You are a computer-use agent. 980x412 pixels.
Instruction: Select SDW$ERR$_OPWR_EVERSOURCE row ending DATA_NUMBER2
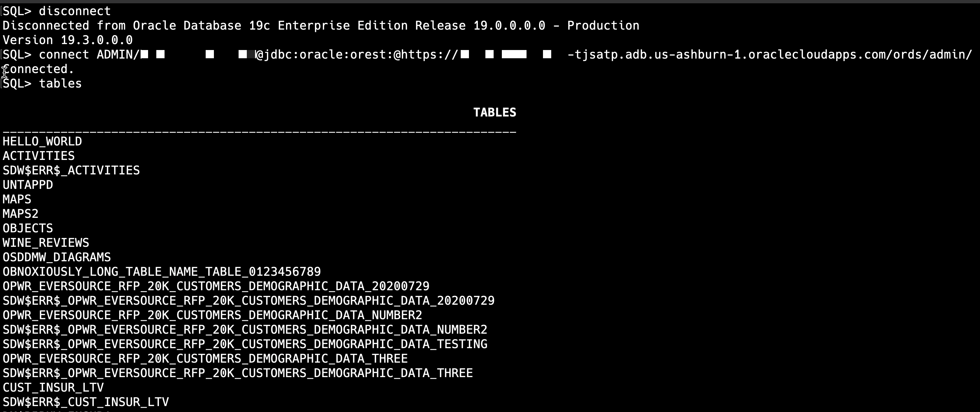245,329
